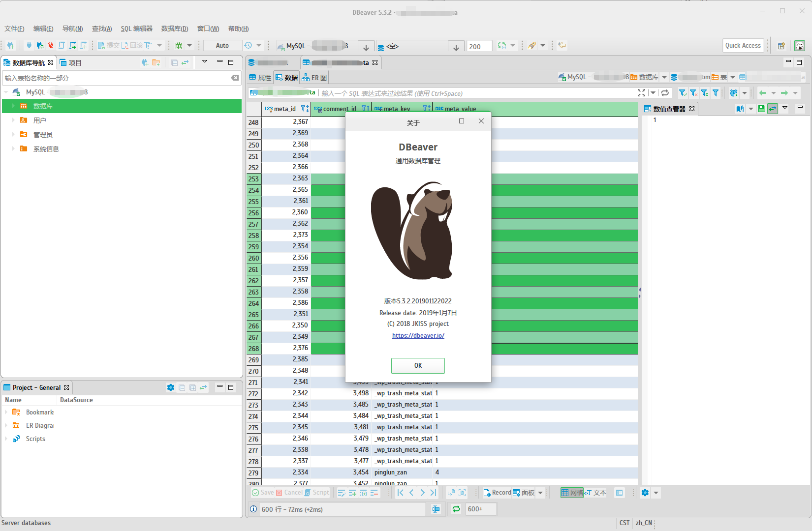
Task: Switch to 网格 grid view
Action: 572,492
